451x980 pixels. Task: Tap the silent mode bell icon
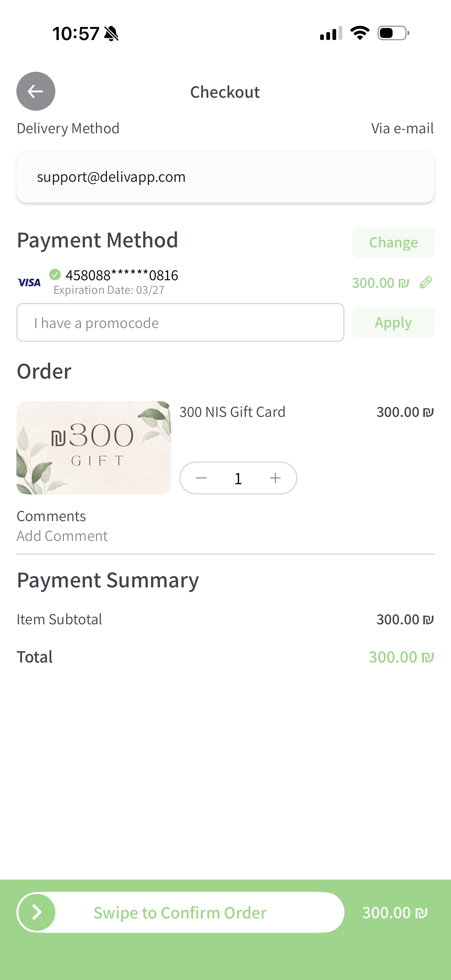(111, 33)
